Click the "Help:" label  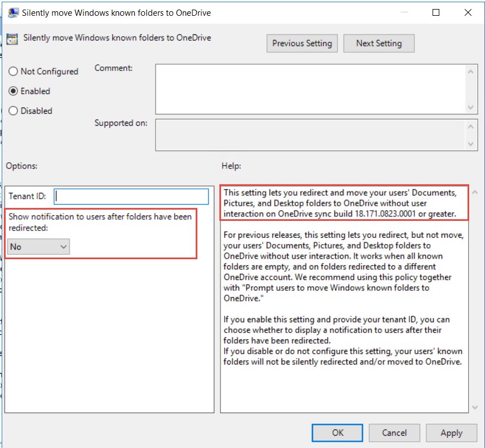coord(231,166)
